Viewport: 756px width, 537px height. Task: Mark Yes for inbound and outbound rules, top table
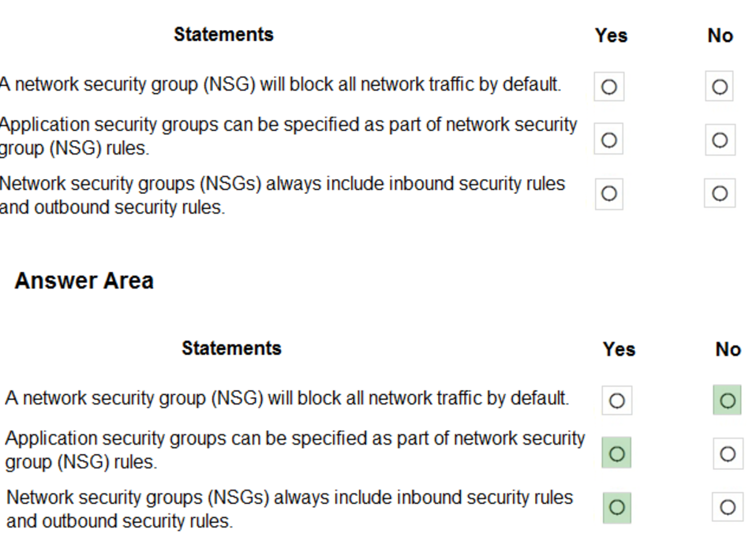(608, 193)
